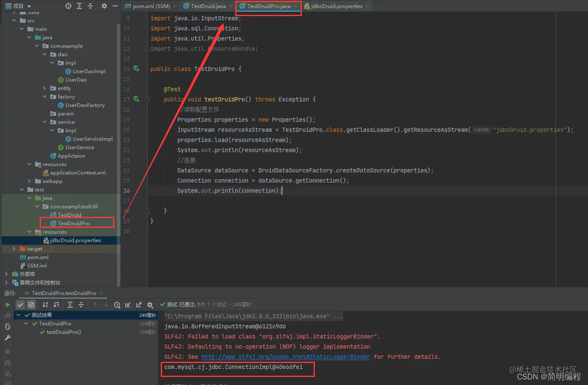Image resolution: width=588 pixels, height=385 pixels.
Task: Select testDruidPro() test result row
Action: point(64,332)
